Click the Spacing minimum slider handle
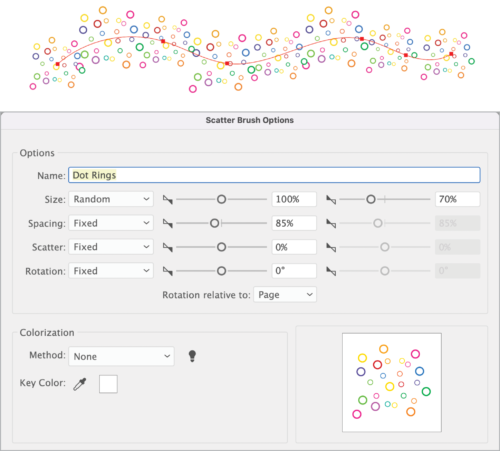This screenshot has height=451, width=500. 215,223
